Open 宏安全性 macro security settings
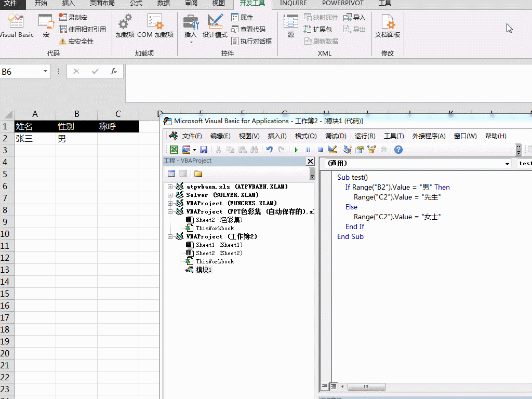The image size is (532, 399). [76, 42]
